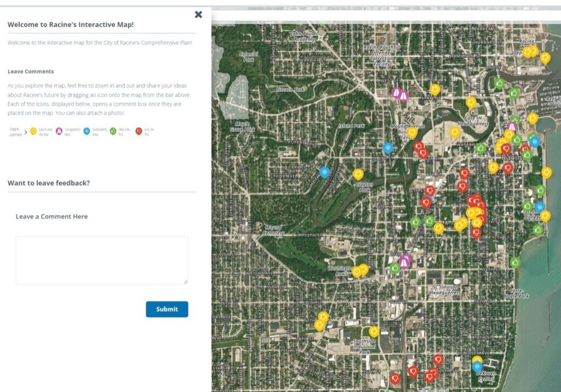The height and width of the screenshot is (392, 561).
Task: Close the Welcome to Racine's Interactive Map panel
Action: (198, 15)
